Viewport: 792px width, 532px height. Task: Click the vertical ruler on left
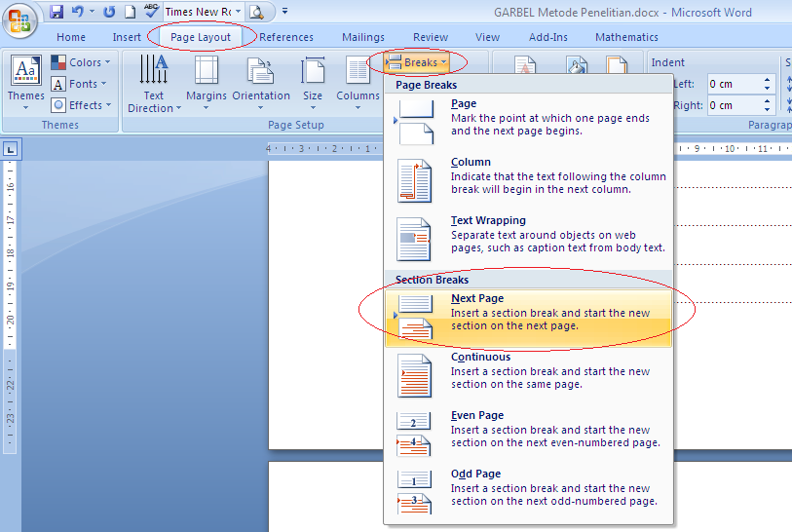(10, 307)
